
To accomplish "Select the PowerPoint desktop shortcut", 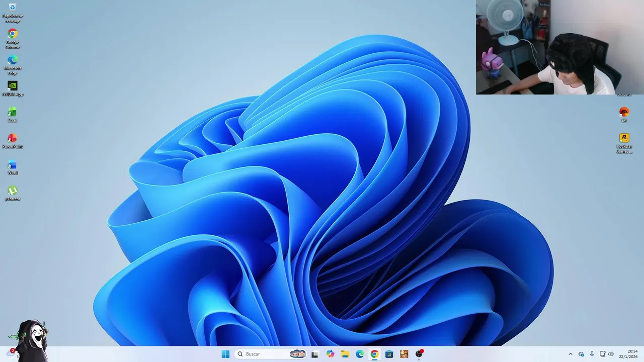I will tap(13, 141).
